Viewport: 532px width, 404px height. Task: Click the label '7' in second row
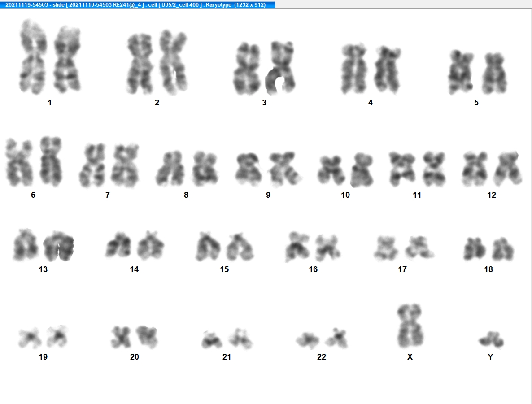point(108,195)
